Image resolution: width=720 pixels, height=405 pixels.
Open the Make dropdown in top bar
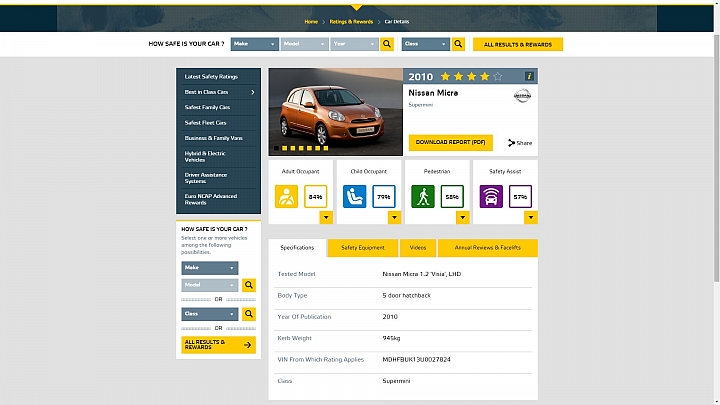[x=254, y=44]
